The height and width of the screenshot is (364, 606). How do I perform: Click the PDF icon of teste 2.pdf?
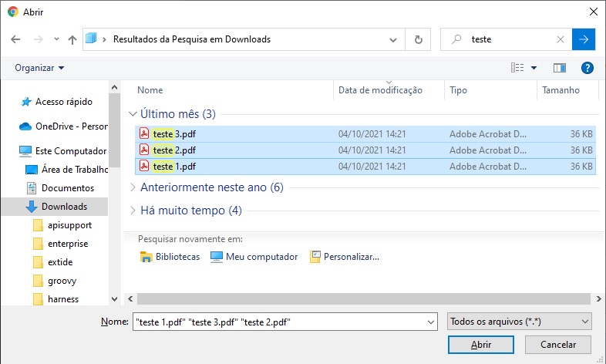coord(144,150)
